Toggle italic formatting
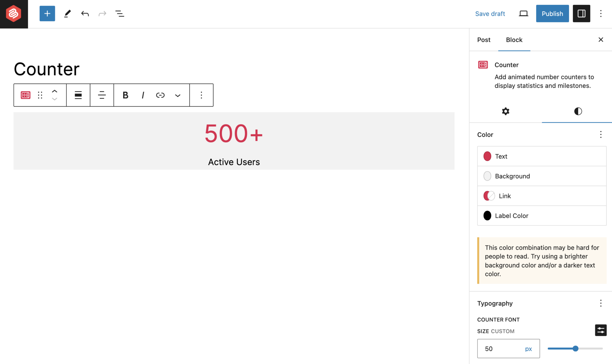The image size is (612, 364). point(143,95)
